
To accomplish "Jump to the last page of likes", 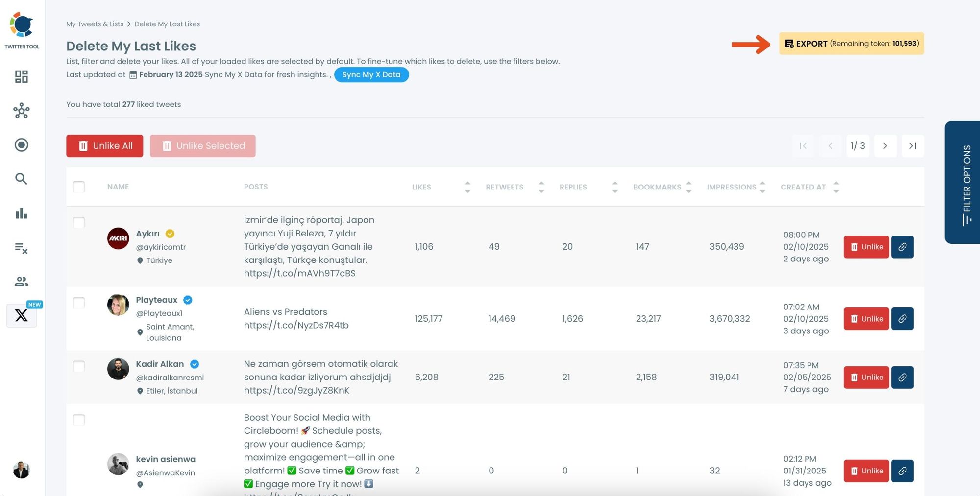I will (913, 146).
